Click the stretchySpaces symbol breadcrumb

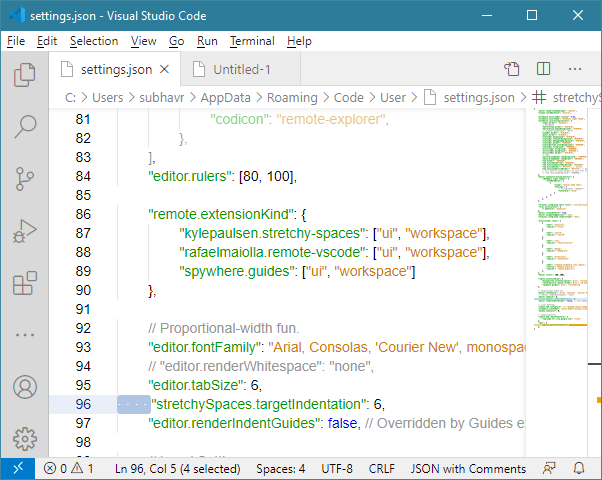566,98
